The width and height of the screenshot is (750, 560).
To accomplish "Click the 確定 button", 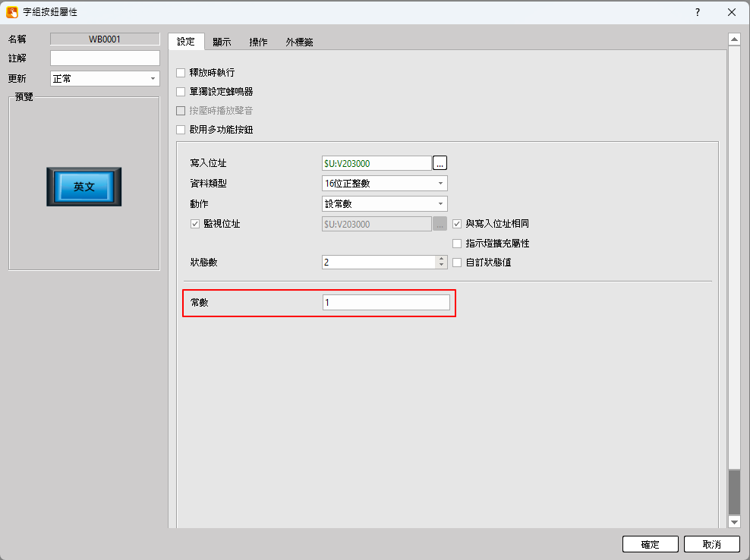I will click(650, 545).
